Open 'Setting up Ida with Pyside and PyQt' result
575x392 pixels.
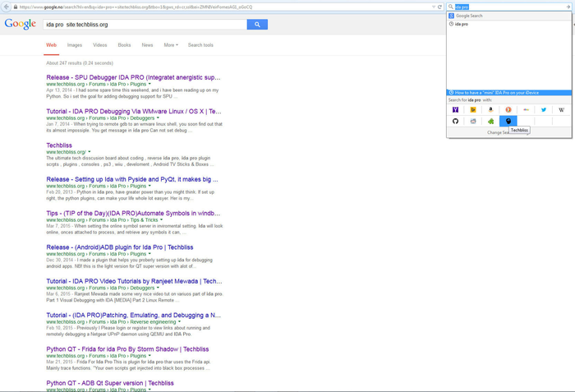pos(132,179)
